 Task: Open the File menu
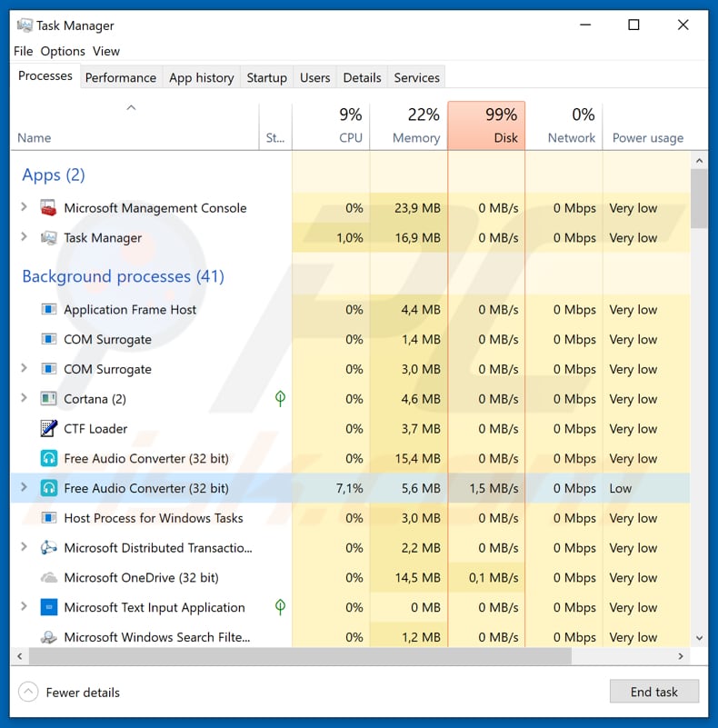tap(24, 51)
